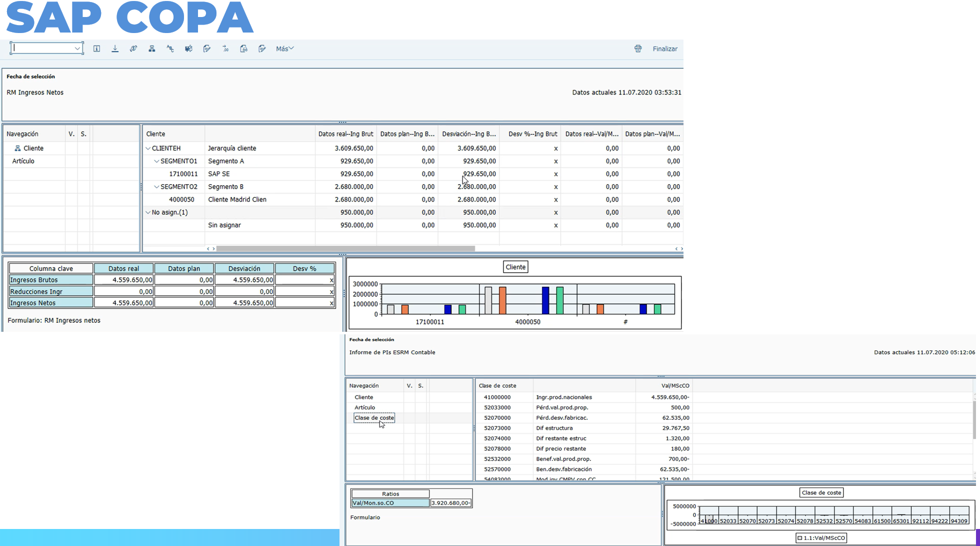Select Cliente in the lower report navigation
This screenshot has height=546, width=980.
tap(363, 397)
